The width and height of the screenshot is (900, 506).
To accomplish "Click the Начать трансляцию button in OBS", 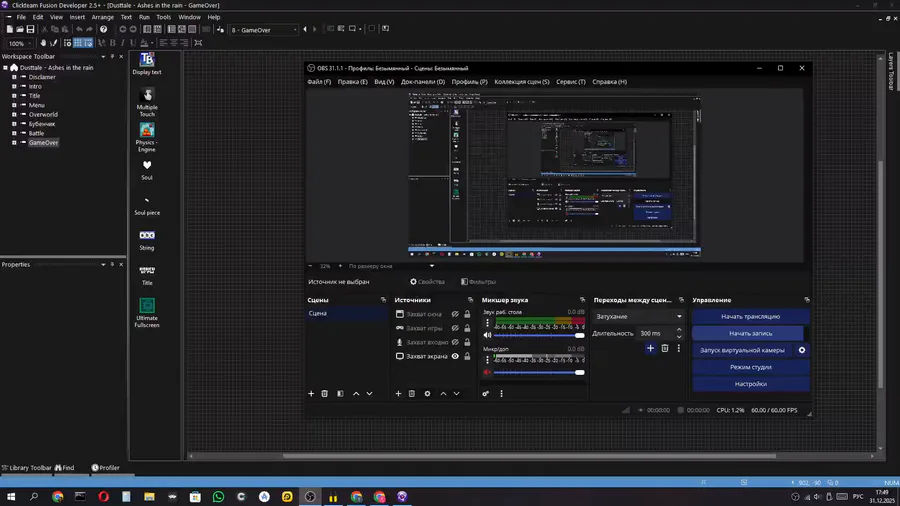I will 751,316.
